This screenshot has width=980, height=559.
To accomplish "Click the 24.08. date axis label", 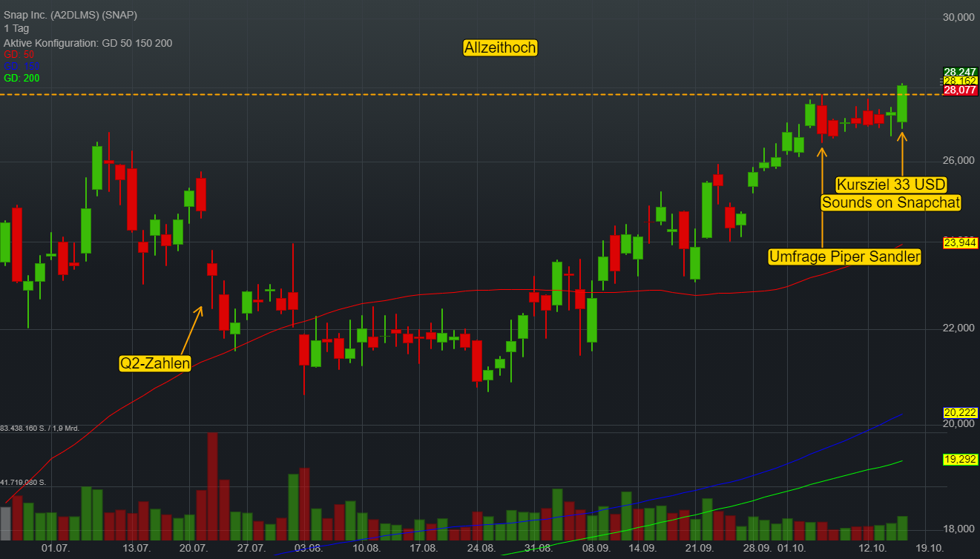I will (x=481, y=549).
